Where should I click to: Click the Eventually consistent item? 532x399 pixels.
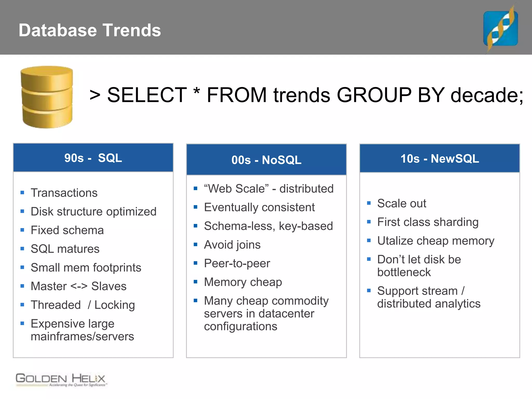259,207
